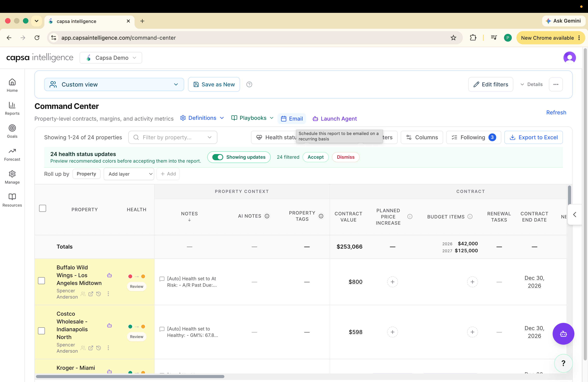Select the Buffalo Wild Wings row checkbox

(41, 281)
